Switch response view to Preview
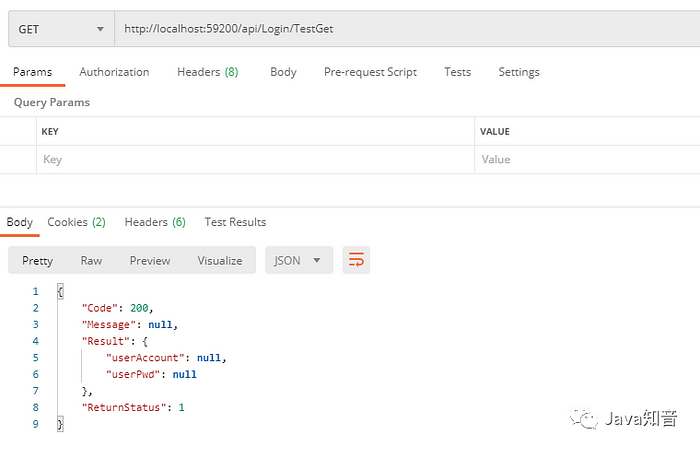 [x=150, y=261]
